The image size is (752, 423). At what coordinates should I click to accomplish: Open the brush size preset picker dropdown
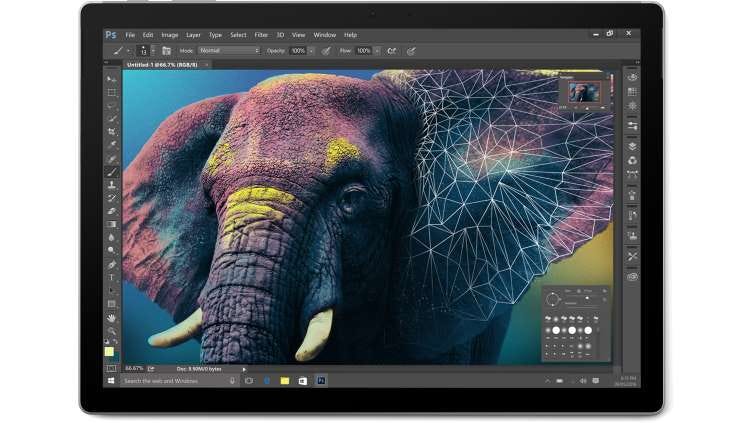(153, 51)
